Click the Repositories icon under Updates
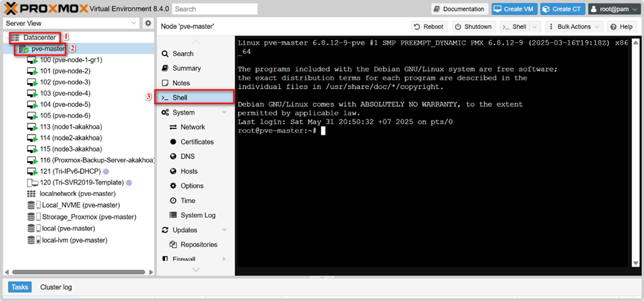The height and width of the screenshot is (301, 644). (x=174, y=245)
